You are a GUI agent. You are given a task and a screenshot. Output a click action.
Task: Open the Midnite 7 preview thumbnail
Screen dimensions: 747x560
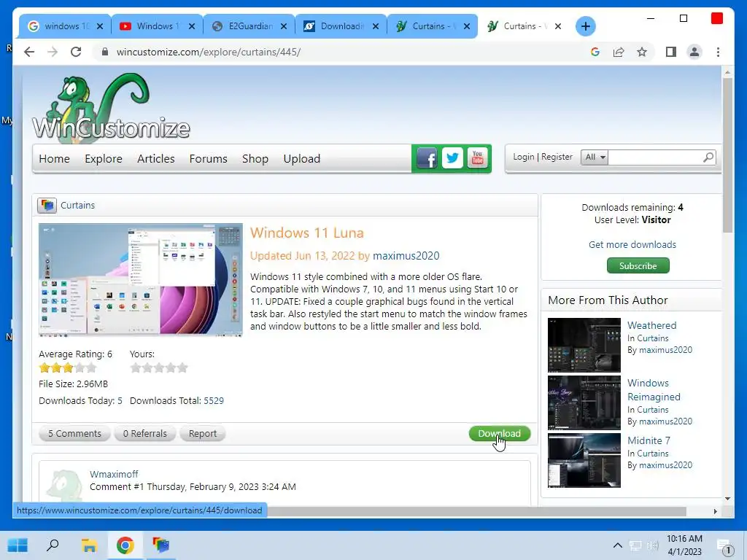click(x=584, y=460)
